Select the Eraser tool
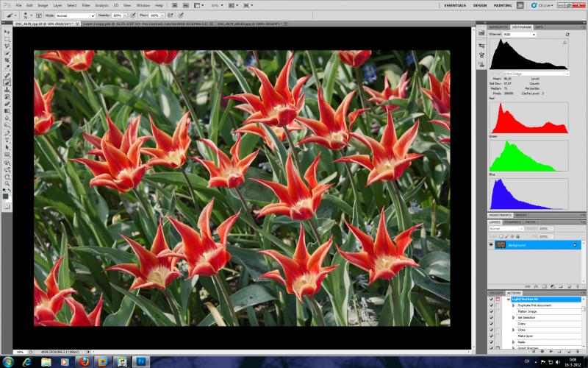This screenshot has width=588, height=368. pyautogui.click(x=7, y=104)
